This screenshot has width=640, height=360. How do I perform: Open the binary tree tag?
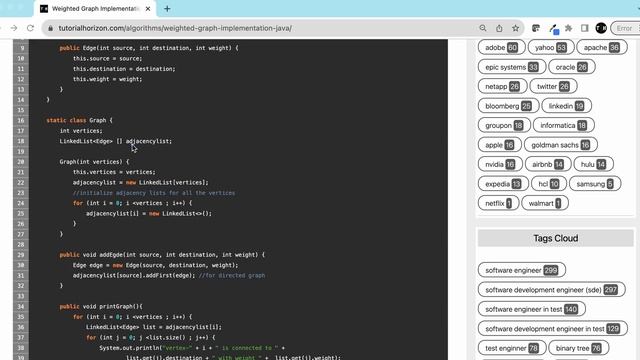click(x=578, y=348)
